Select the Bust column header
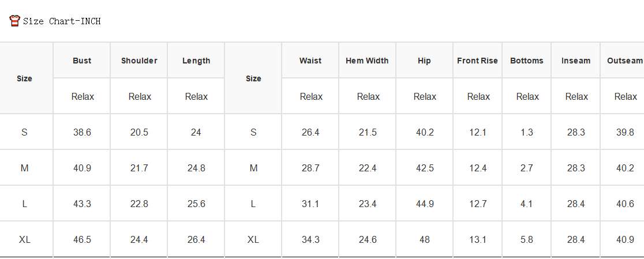 (x=82, y=61)
